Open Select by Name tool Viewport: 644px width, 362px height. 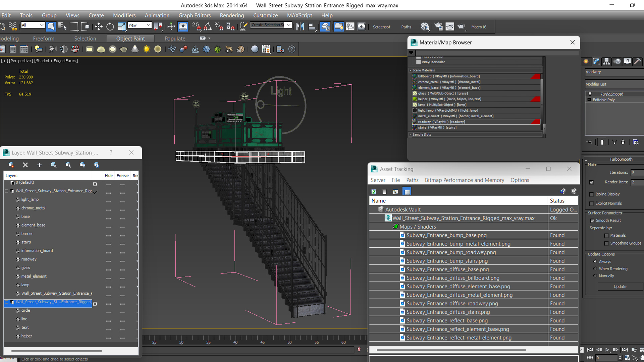tap(62, 26)
